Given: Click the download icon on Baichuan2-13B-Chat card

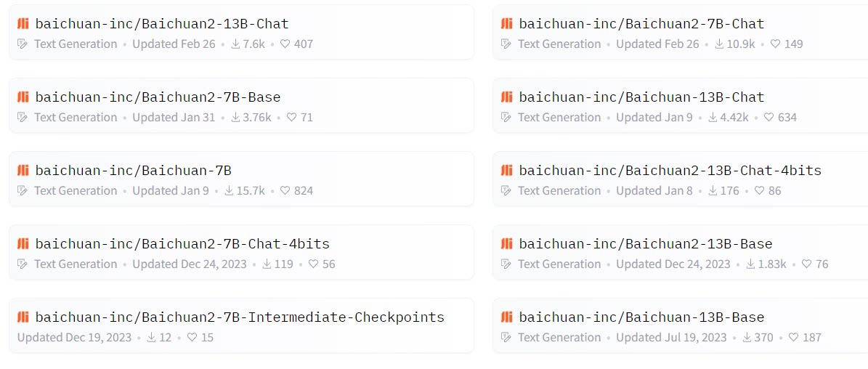Looking at the screenshot, I should [x=235, y=44].
